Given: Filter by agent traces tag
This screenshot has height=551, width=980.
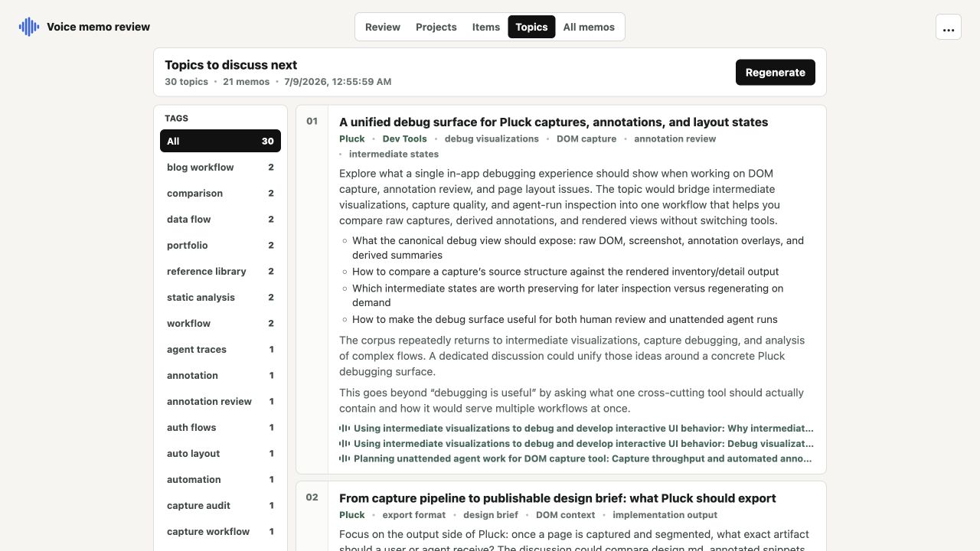Looking at the screenshot, I should tap(220, 349).
